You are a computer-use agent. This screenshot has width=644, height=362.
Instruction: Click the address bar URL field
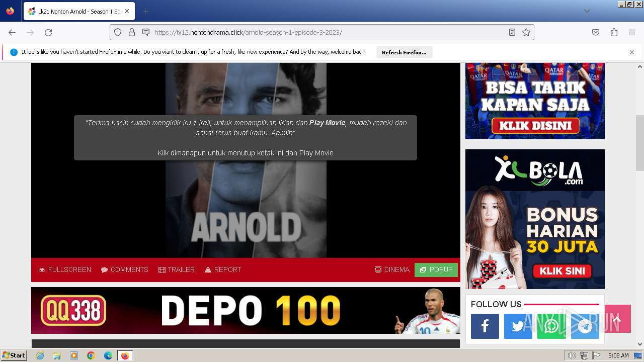(322, 32)
